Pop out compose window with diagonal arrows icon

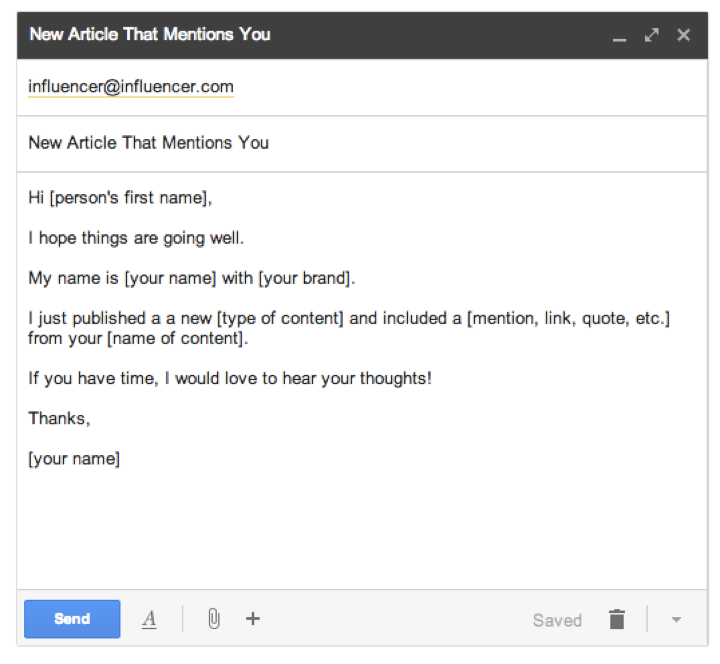click(x=652, y=35)
